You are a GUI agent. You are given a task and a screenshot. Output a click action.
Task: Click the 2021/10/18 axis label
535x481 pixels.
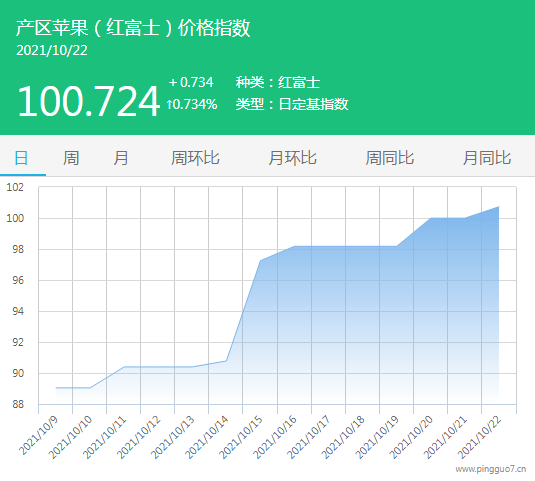tap(342, 437)
